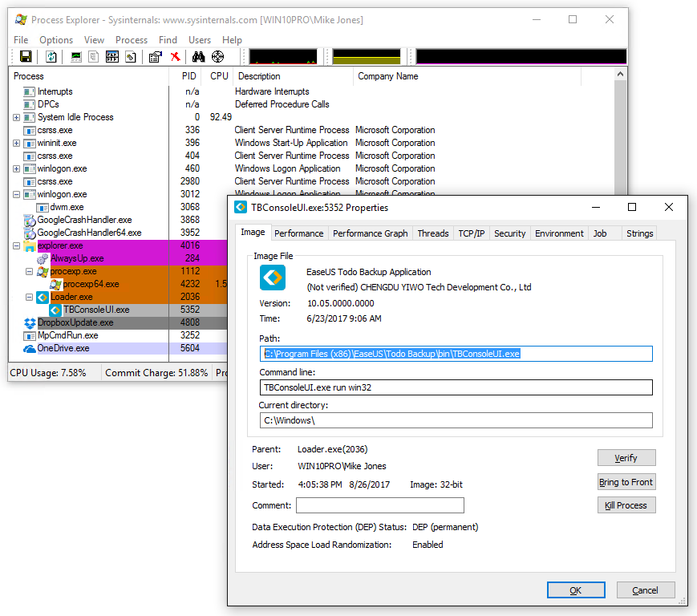
Task: Open the Users menu
Action: point(200,40)
